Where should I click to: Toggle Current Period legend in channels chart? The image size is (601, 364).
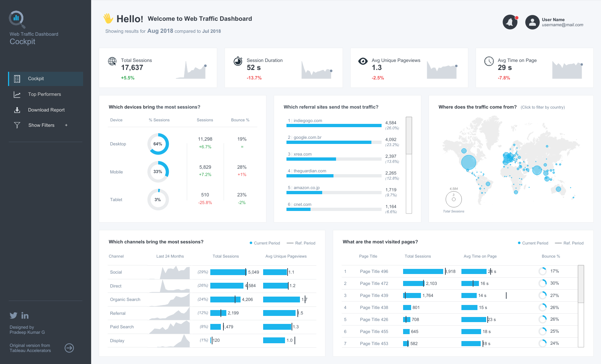[267, 243]
